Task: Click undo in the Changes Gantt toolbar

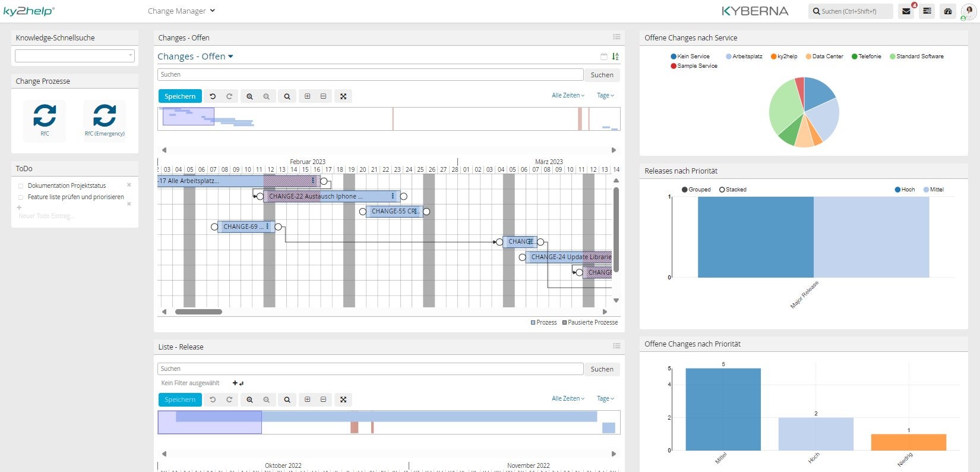Action: click(x=213, y=96)
